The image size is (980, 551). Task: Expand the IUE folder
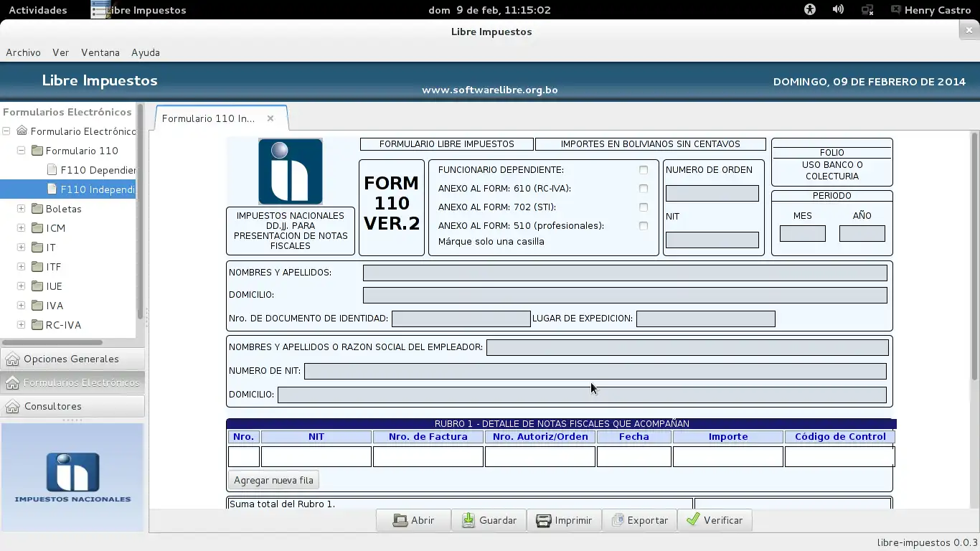(22, 286)
